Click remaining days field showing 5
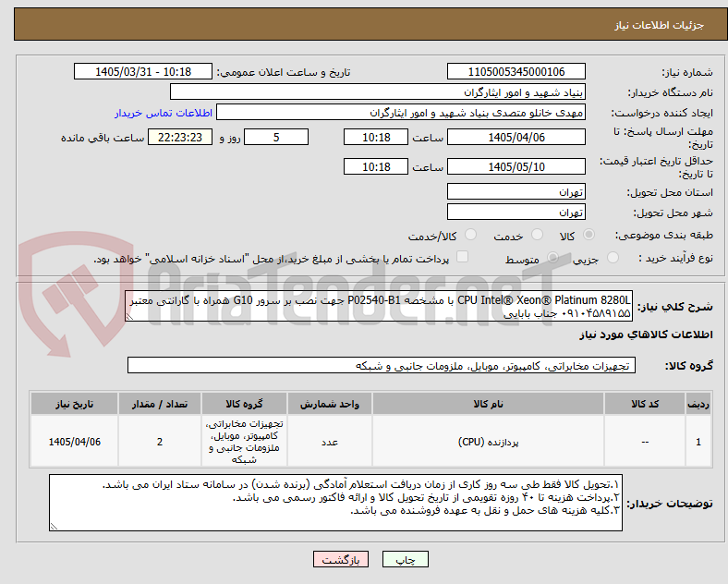The image size is (728, 584). [x=276, y=138]
